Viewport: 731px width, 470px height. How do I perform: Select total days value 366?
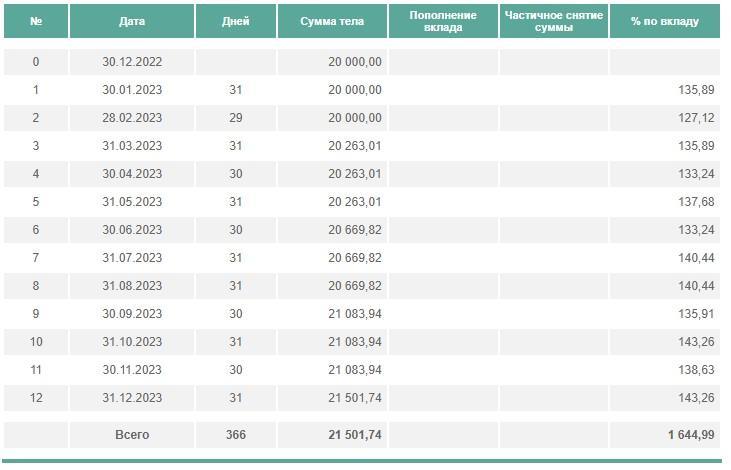pyautogui.click(x=236, y=435)
